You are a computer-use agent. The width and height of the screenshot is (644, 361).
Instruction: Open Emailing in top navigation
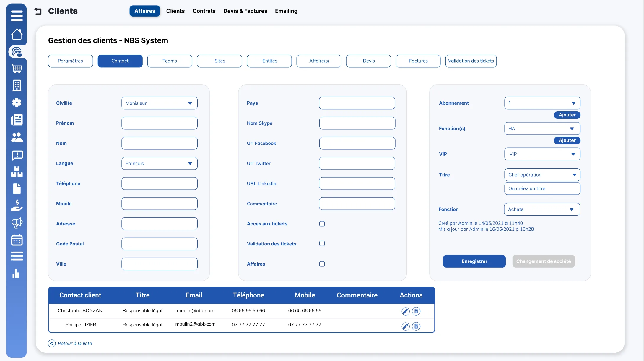pos(286,11)
